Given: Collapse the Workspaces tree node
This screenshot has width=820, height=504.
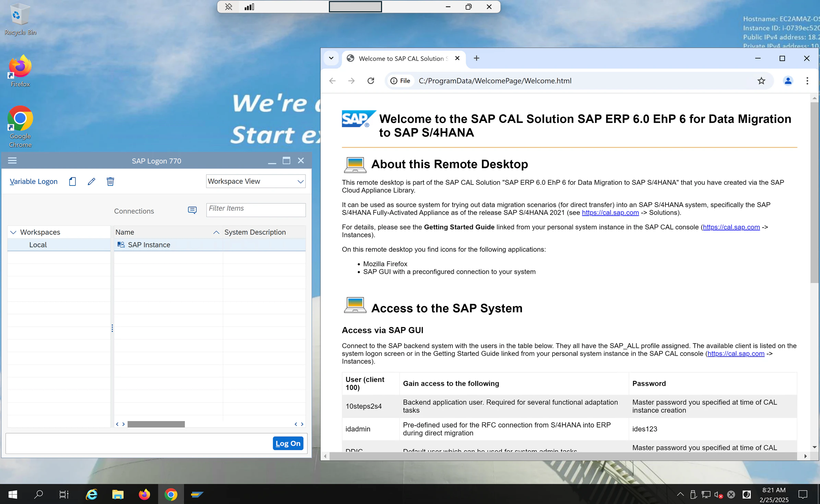Looking at the screenshot, I should pyautogui.click(x=13, y=232).
